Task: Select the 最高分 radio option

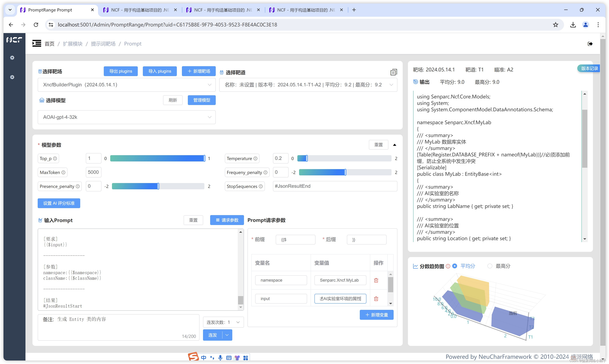Action: point(490,266)
